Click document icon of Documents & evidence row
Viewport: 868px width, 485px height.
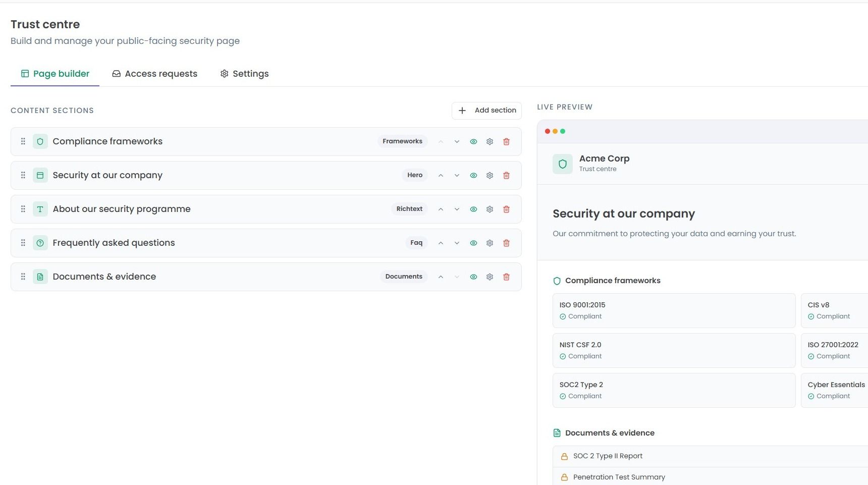tap(40, 277)
